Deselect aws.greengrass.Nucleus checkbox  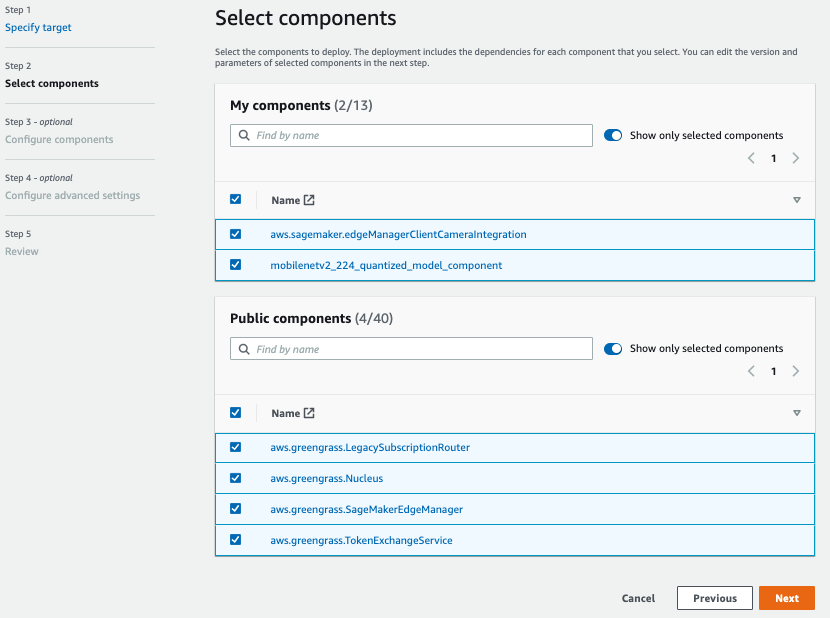[x=236, y=478]
